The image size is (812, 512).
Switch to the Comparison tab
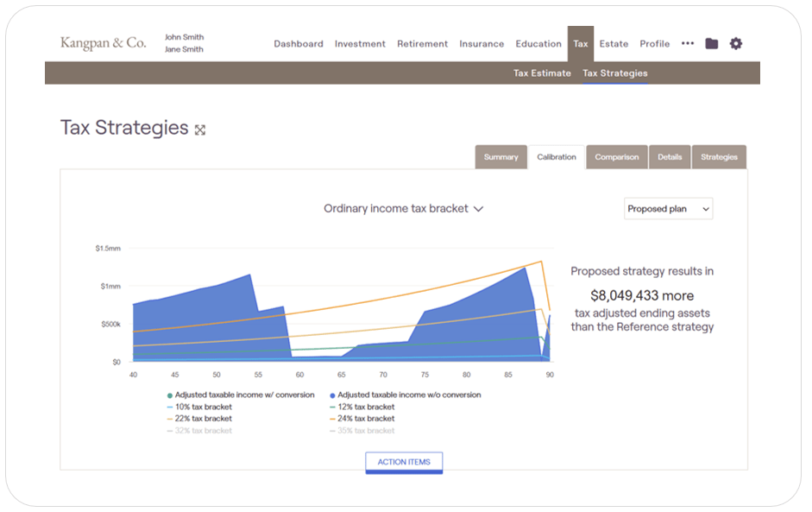pos(616,157)
